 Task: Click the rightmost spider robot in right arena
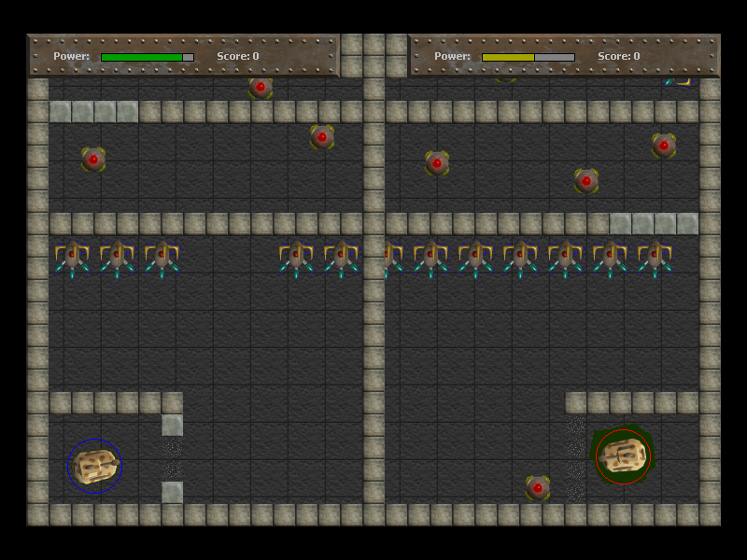655,259
